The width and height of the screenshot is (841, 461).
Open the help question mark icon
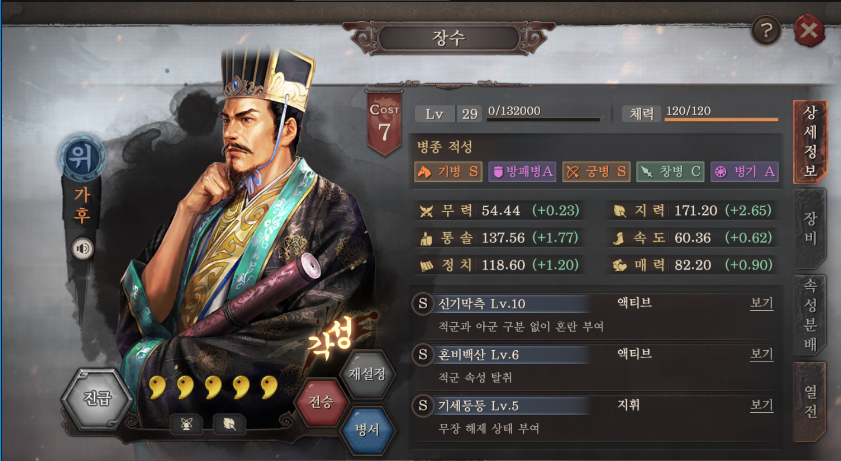pyautogui.click(x=765, y=31)
